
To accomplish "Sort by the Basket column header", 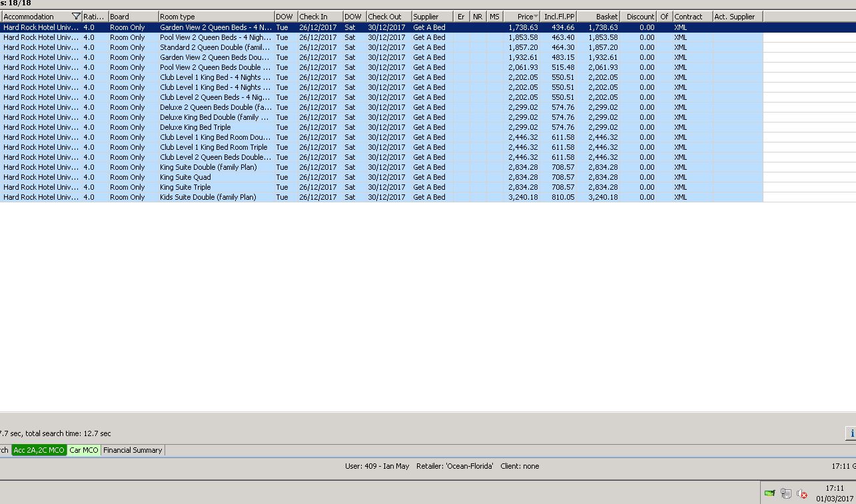I will (599, 17).
